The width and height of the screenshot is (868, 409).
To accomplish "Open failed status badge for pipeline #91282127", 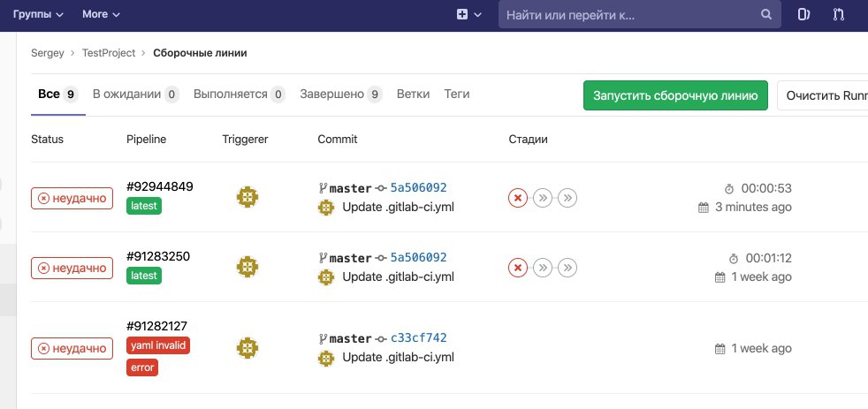I will (x=72, y=349).
